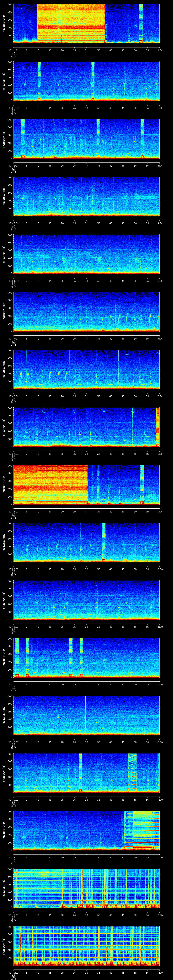Viewport: 173px width, 980px height.
Task: Open the spectrogram panel starting at 13:05:00
Action: click(x=87, y=312)
